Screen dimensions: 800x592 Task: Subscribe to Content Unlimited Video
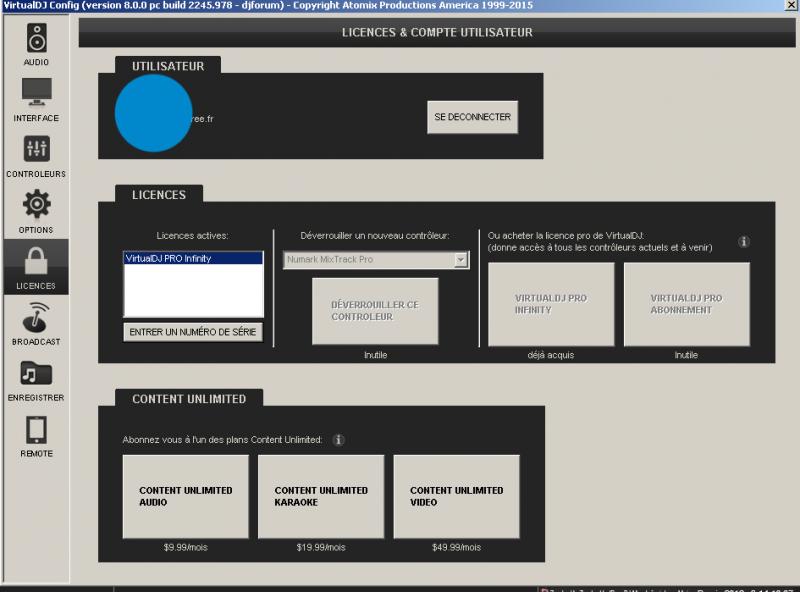pyautogui.click(x=457, y=497)
